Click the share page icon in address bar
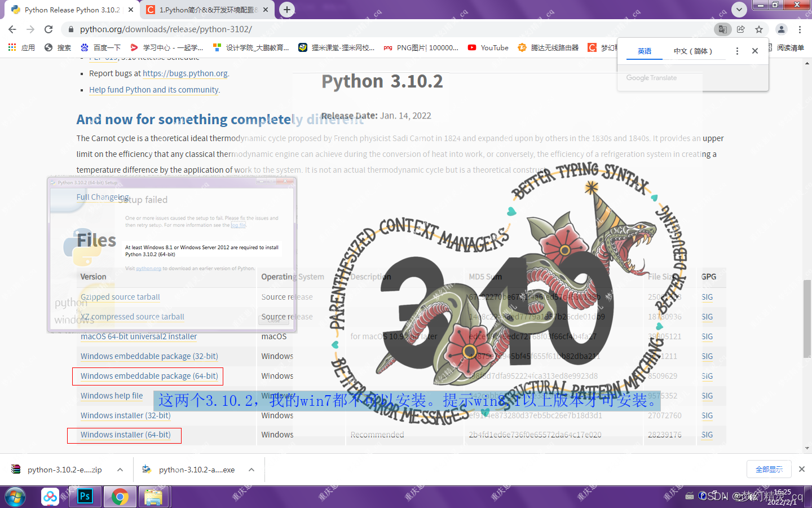The height and width of the screenshot is (508, 812). (741, 29)
